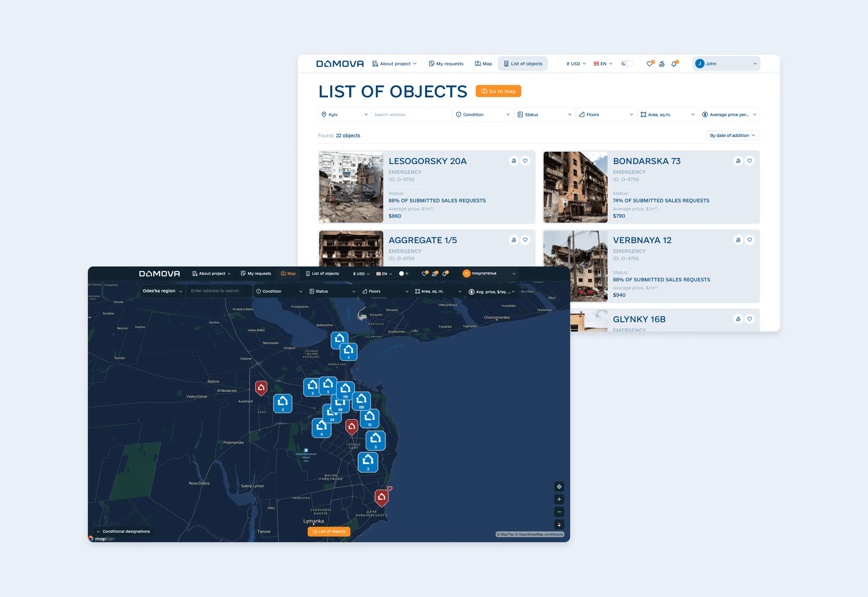
Task: Click the orange Go to map button
Action: point(498,91)
